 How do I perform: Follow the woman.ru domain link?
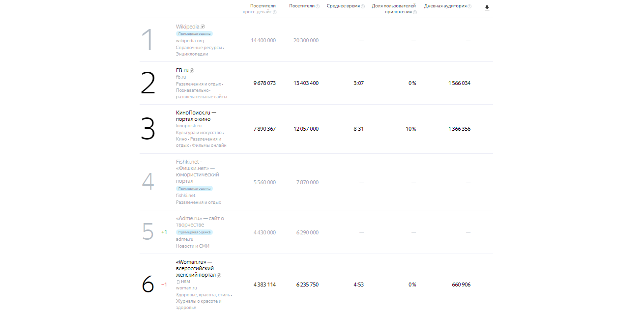pos(186,288)
